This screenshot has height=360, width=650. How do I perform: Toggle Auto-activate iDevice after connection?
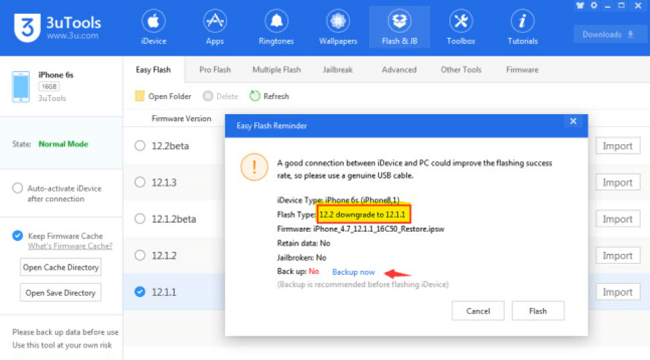(x=17, y=188)
